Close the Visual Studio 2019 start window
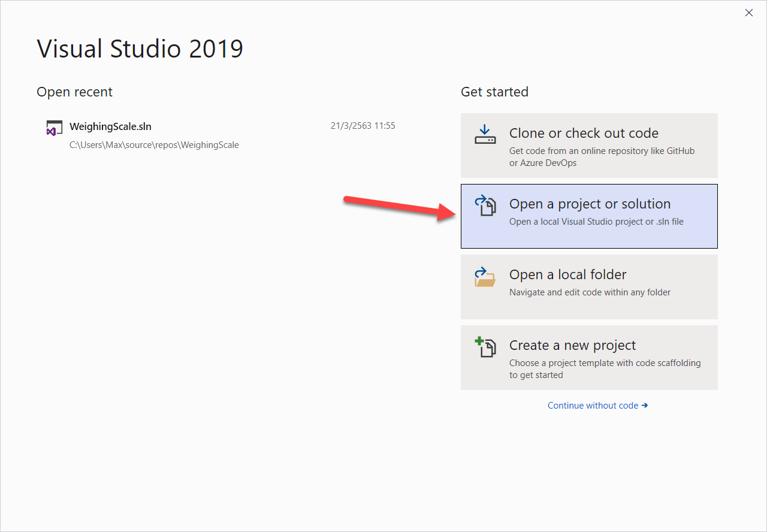Viewport: 767px width, 532px height. pos(749,13)
